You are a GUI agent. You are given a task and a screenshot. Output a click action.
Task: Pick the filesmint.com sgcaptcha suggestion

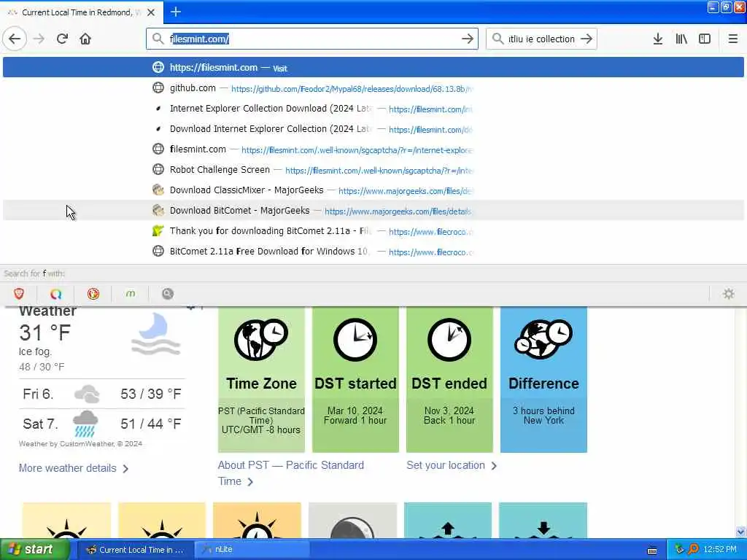pos(373,149)
